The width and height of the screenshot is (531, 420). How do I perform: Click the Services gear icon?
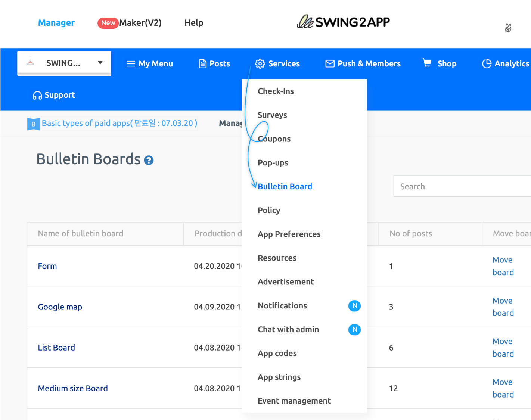(x=260, y=64)
